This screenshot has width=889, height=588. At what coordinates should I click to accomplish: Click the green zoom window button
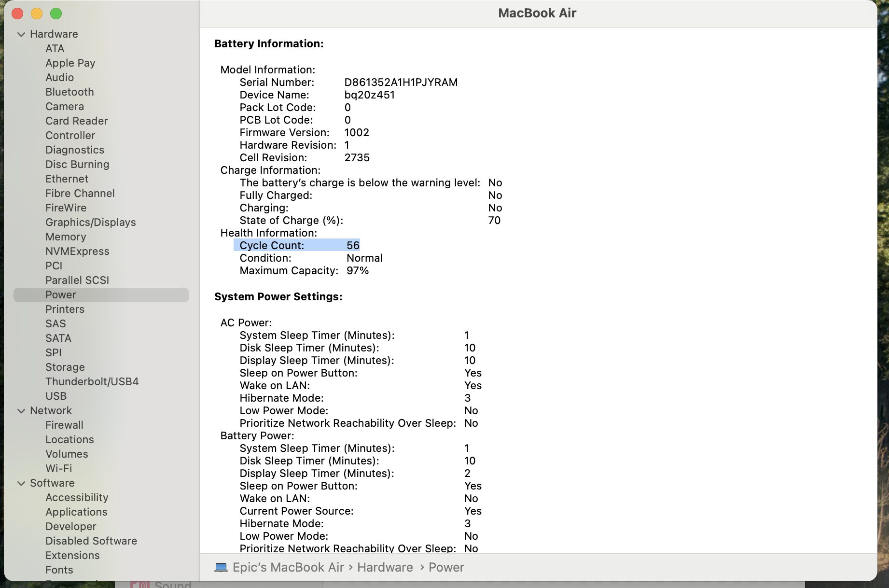point(56,14)
